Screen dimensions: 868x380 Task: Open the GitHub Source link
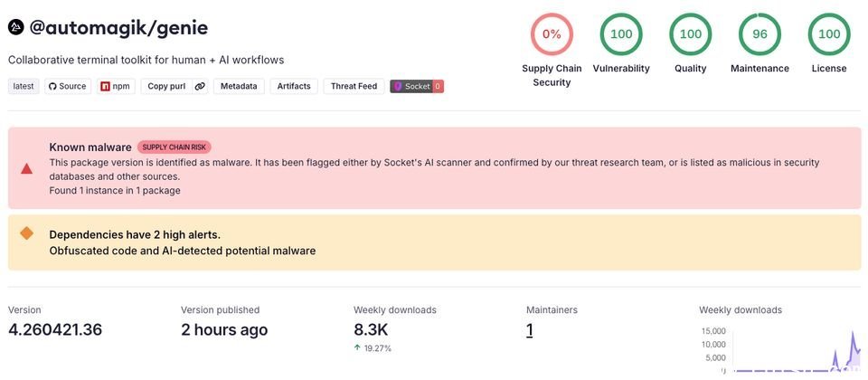point(67,86)
